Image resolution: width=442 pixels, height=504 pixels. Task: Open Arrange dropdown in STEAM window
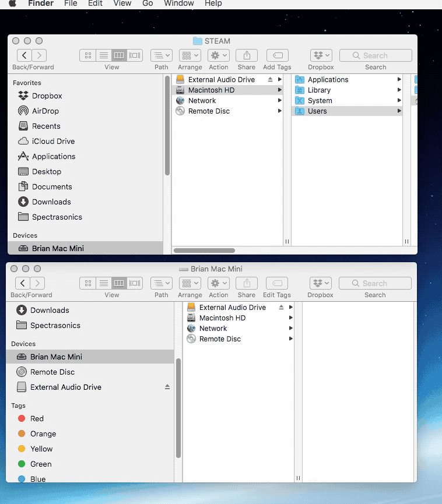[190, 55]
